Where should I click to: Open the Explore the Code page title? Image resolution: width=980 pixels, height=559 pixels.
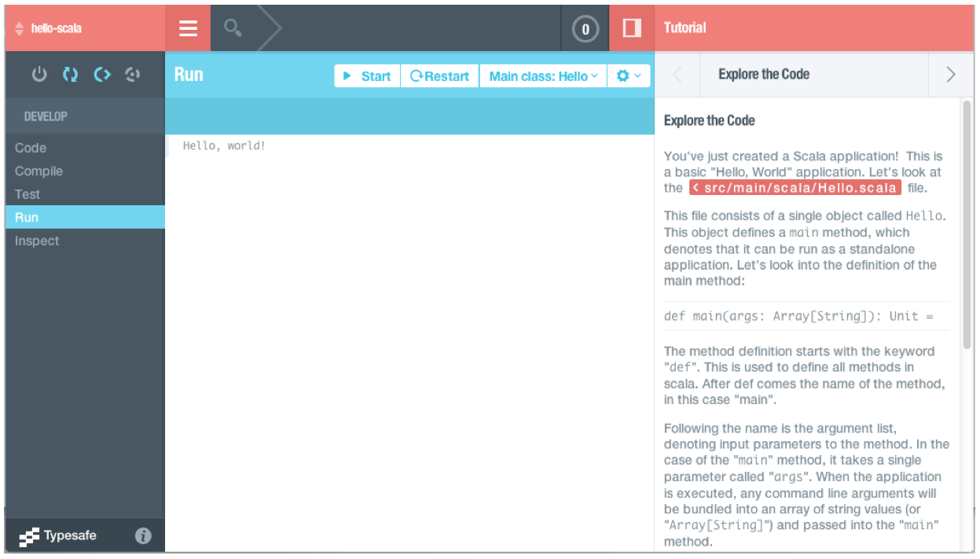point(764,75)
